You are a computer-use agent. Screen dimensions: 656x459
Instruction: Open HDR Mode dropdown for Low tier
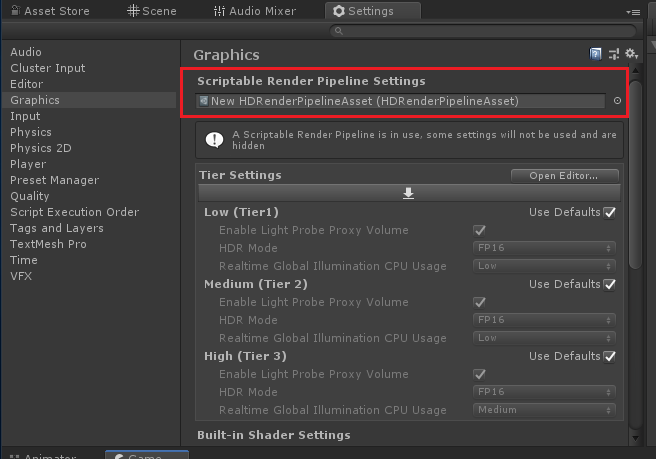[544, 248]
